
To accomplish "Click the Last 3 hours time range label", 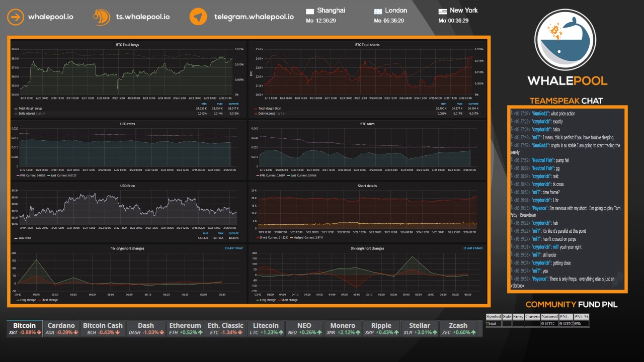I will click(473, 248).
